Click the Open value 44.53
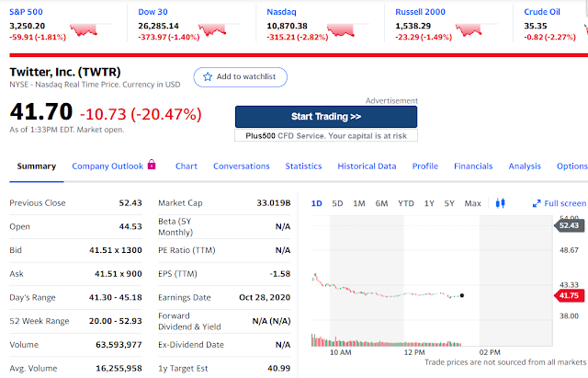 [x=130, y=227]
